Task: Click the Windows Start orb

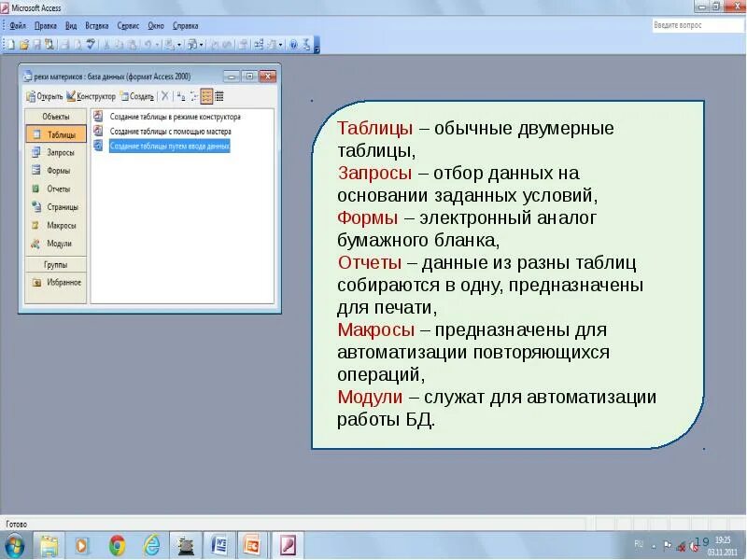Action: pyautogui.click(x=14, y=546)
